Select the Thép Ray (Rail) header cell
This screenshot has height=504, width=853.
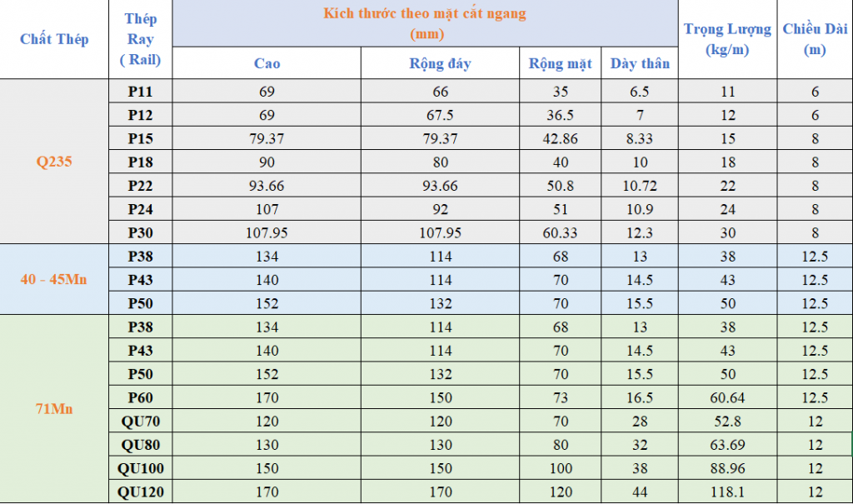(x=140, y=39)
